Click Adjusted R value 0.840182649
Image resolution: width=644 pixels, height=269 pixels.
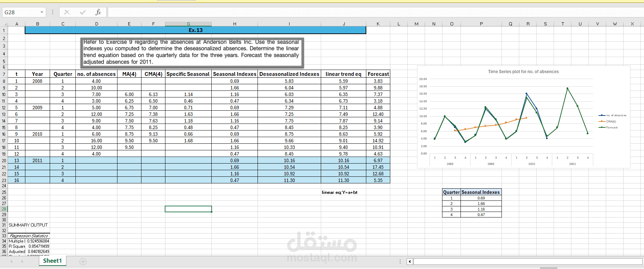[x=38, y=251]
